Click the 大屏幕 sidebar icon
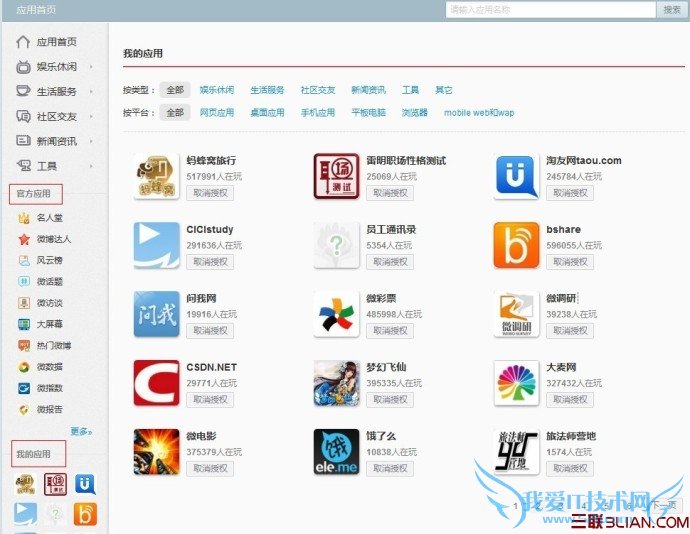Image resolution: width=690 pixels, height=534 pixels. click(24, 324)
